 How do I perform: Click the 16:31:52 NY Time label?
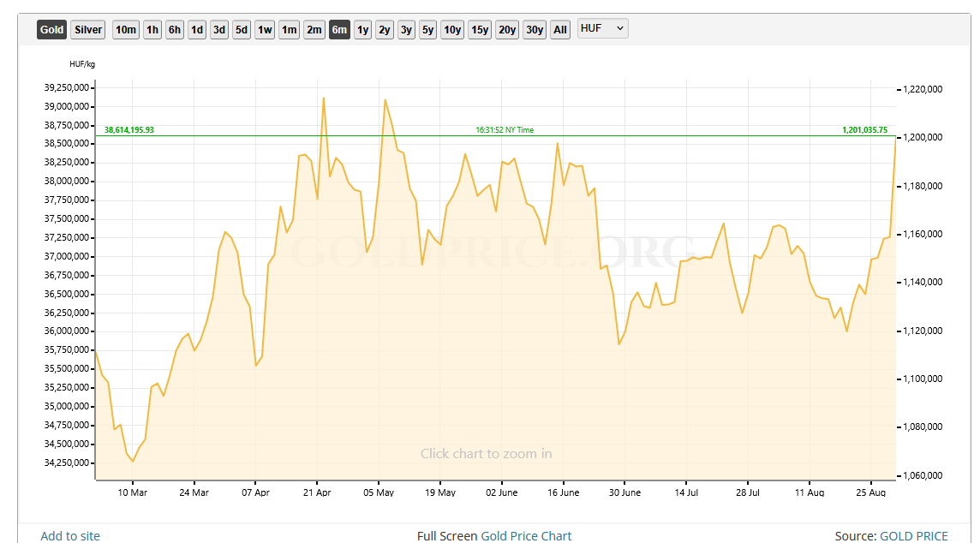(505, 130)
